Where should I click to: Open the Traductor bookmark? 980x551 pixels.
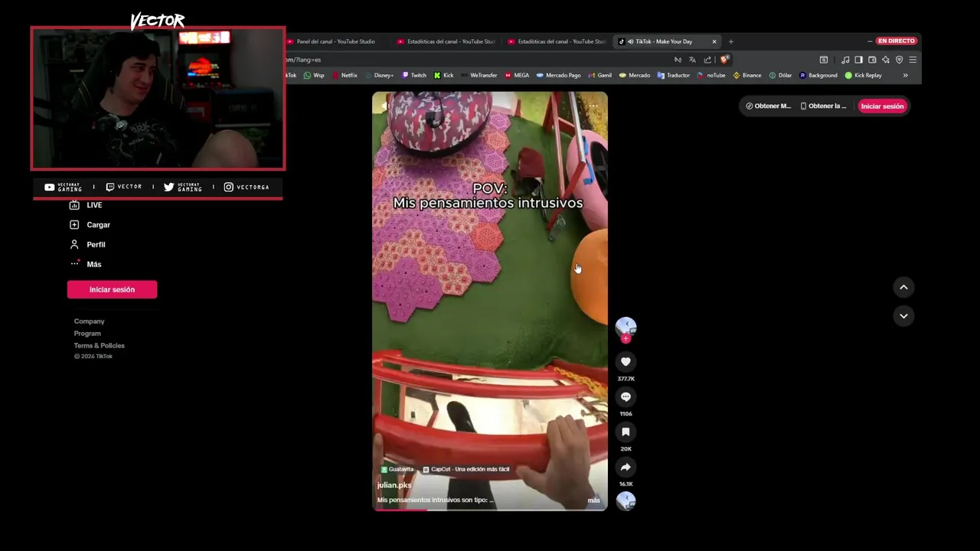click(673, 75)
